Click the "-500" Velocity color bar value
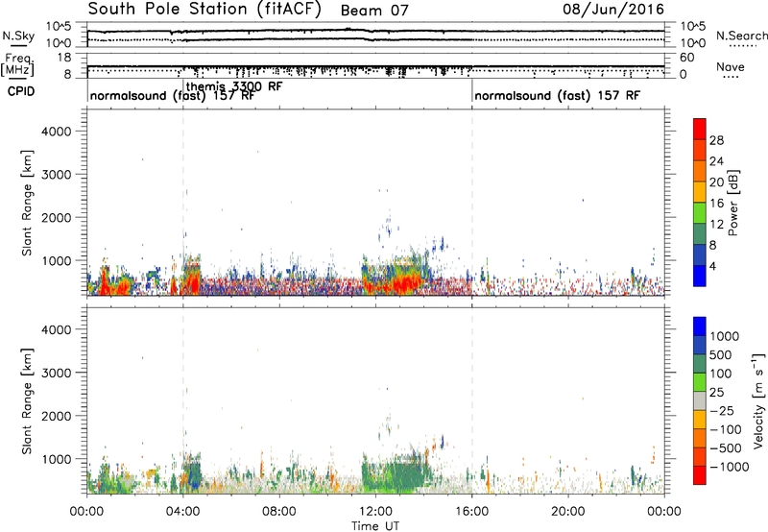 [x=726, y=447]
